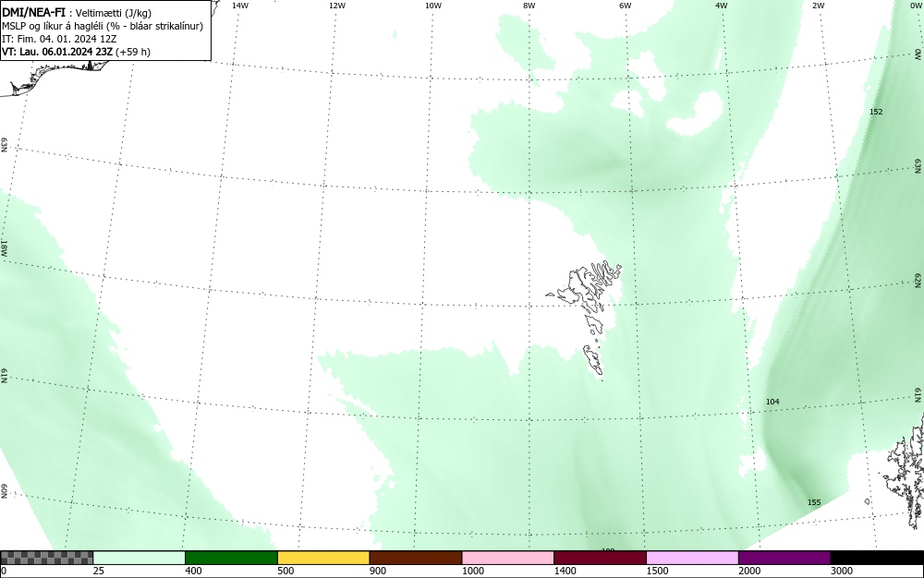Click the 14W longitude label
Screen dimensions: 924x578
click(x=240, y=6)
